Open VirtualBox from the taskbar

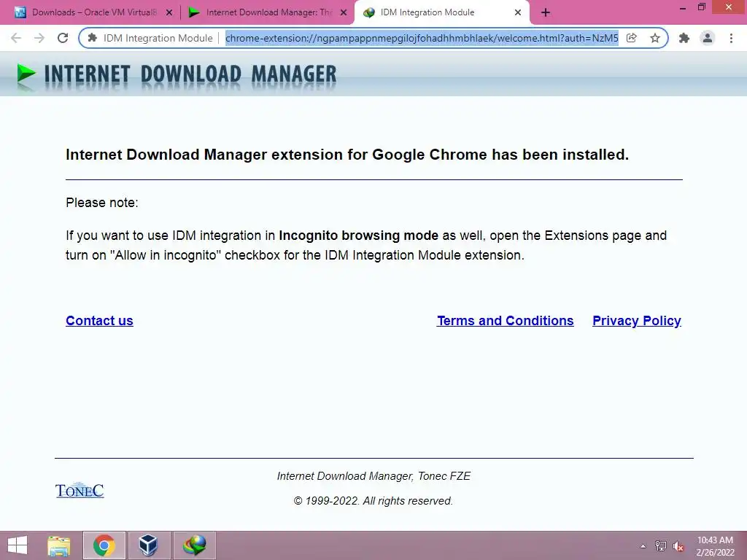click(149, 545)
